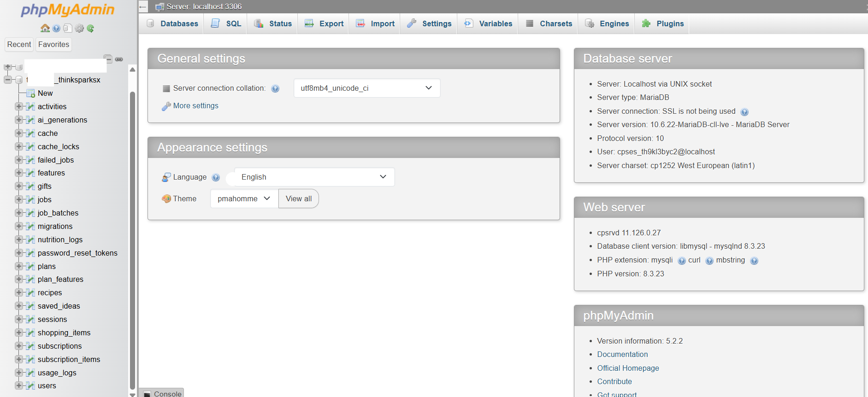Open SSL not being used help icon

[x=744, y=112]
